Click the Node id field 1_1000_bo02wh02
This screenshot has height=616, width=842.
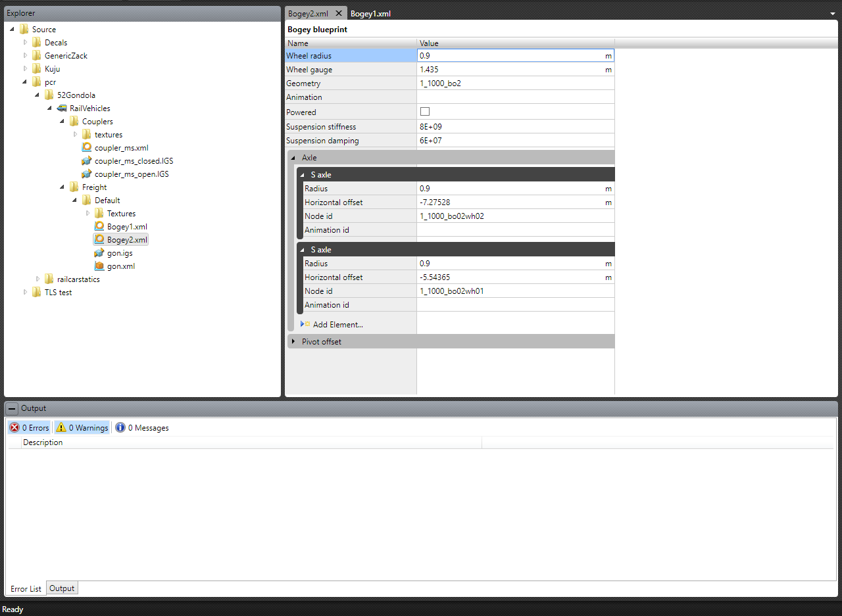(x=516, y=216)
